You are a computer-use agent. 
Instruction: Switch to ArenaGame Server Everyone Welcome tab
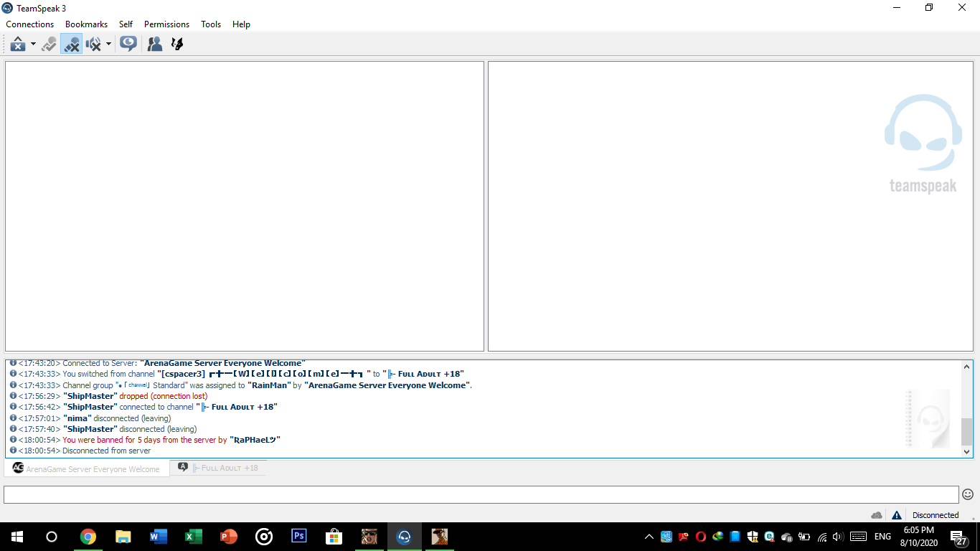pos(87,468)
